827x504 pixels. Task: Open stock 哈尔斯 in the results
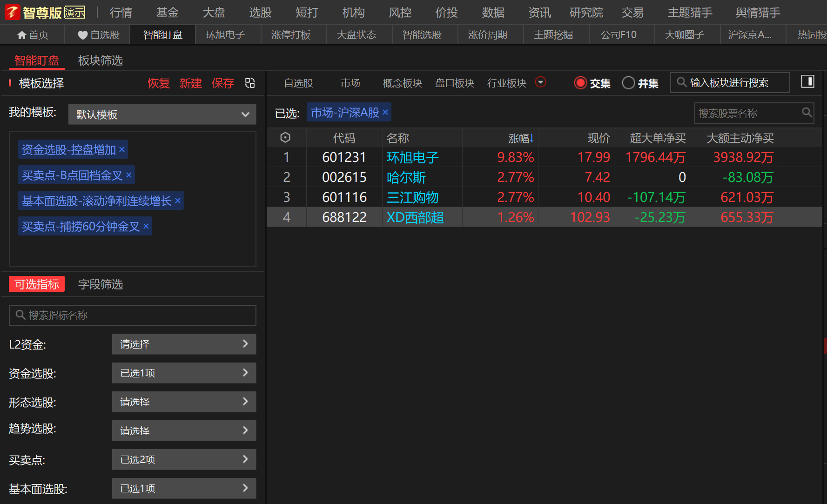coord(406,177)
